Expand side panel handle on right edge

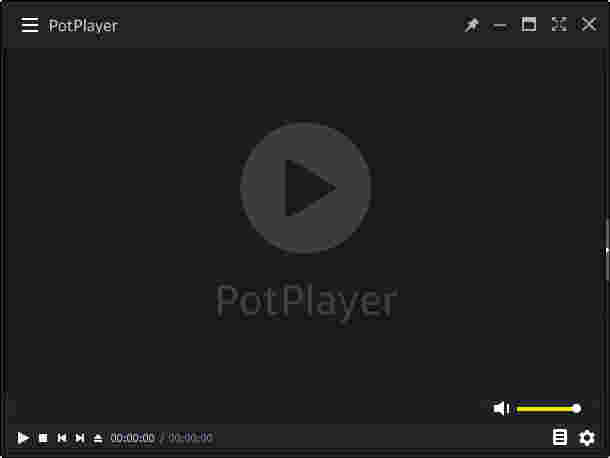pos(607,250)
